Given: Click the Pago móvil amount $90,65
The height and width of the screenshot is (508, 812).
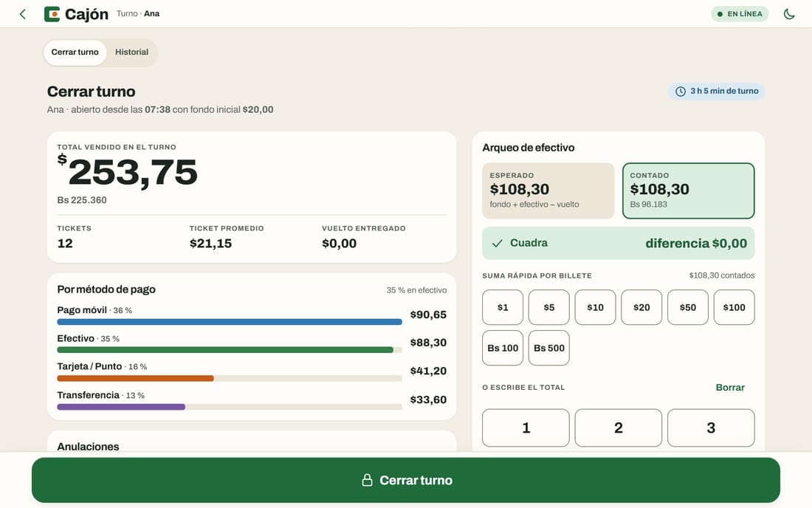Looking at the screenshot, I should click(x=428, y=315).
